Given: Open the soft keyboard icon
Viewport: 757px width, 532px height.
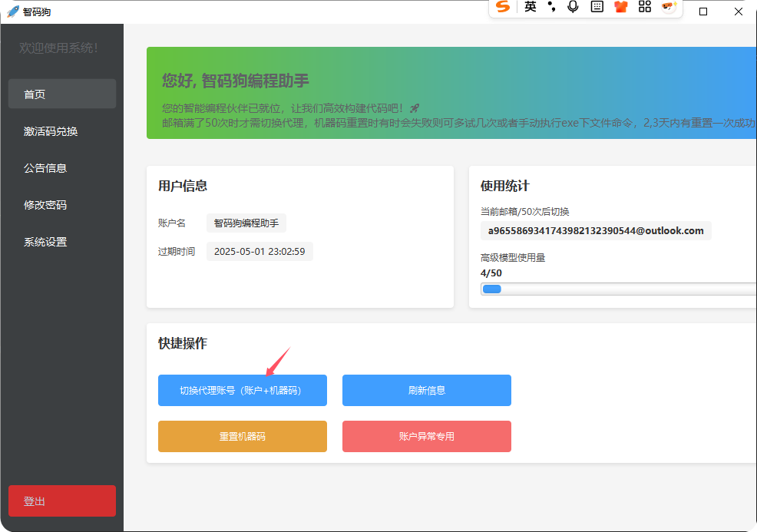Looking at the screenshot, I should click(597, 7).
